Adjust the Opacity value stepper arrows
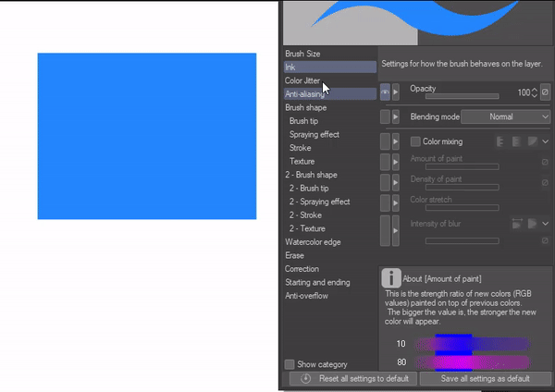Screen dimensions: 555x392 [x=535, y=92]
